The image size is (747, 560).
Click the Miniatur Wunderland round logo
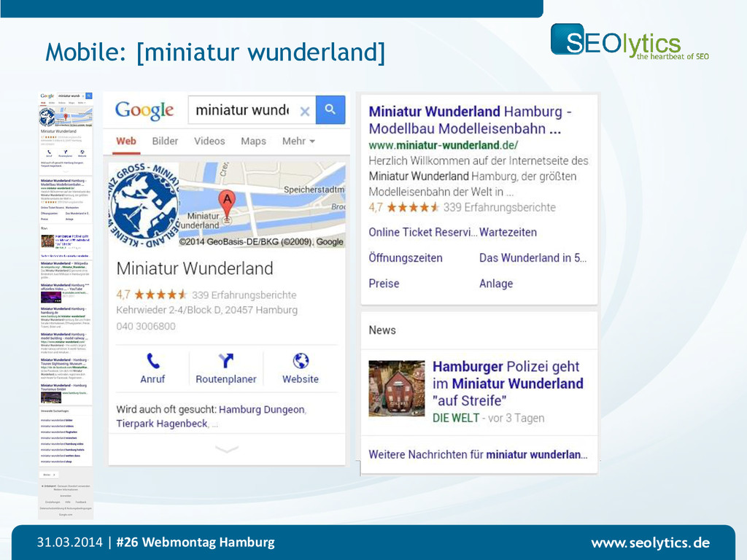(x=144, y=205)
